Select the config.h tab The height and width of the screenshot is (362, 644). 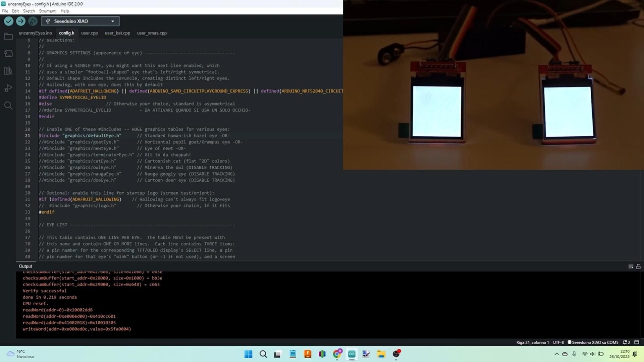66,33
